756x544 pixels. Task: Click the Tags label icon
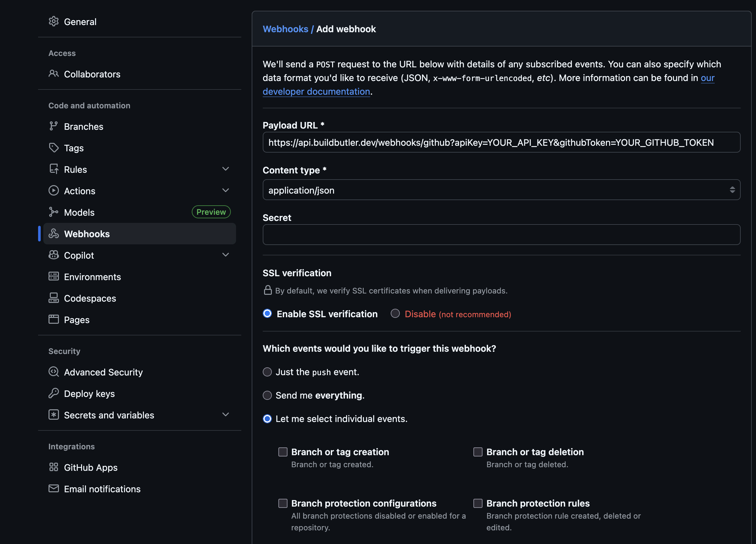[x=53, y=148]
